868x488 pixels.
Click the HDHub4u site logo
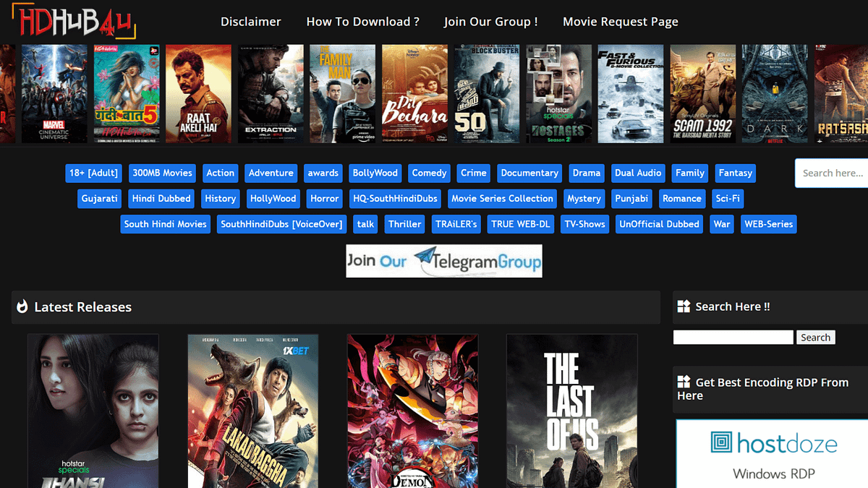pyautogui.click(x=75, y=22)
